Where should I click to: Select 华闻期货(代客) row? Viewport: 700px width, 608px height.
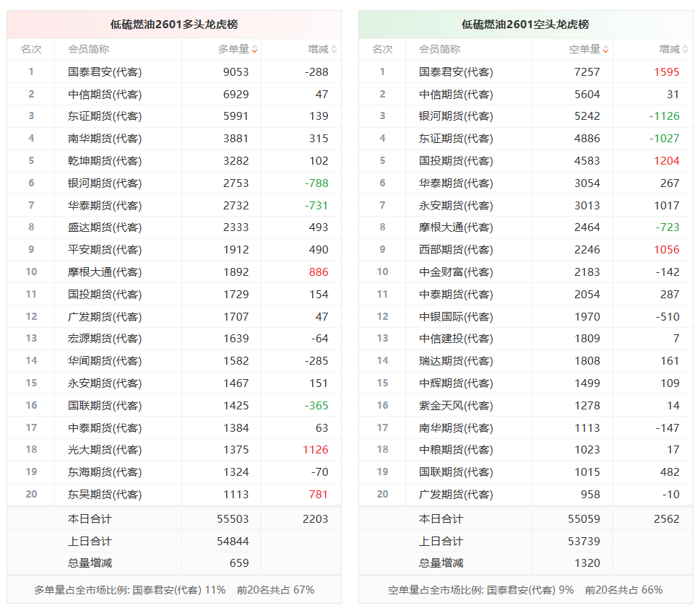click(174, 361)
